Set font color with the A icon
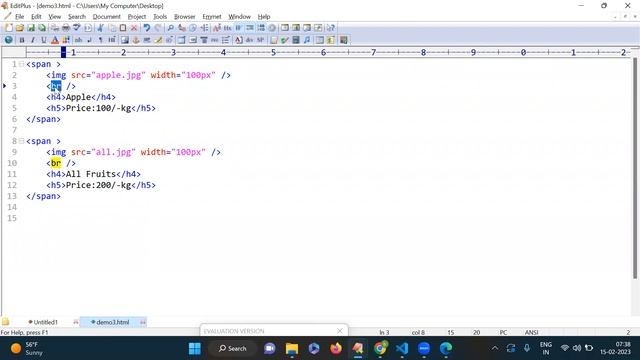The height and width of the screenshot is (360, 640). tap(55, 40)
